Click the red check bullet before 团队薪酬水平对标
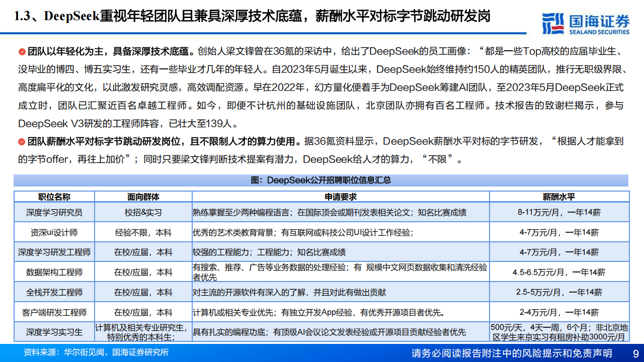This screenshot has height=362, width=644. pyautogui.click(x=22, y=141)
